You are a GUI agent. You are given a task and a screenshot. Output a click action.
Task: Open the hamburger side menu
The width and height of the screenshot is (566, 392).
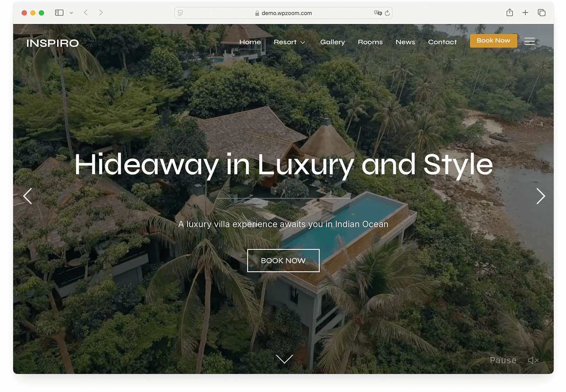[529, 41]
